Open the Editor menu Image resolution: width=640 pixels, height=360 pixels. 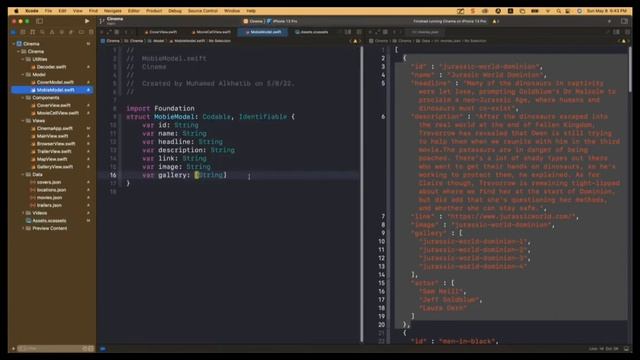[133, 11]
